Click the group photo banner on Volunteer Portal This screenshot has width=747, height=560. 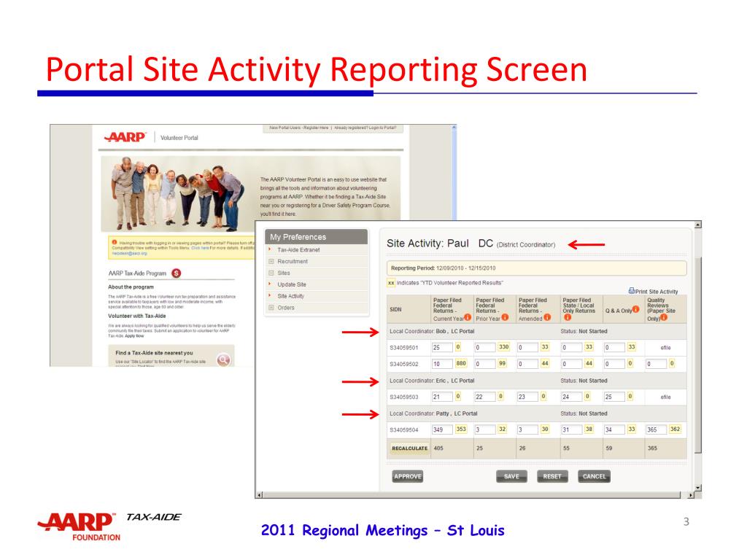tap(177, 193)
